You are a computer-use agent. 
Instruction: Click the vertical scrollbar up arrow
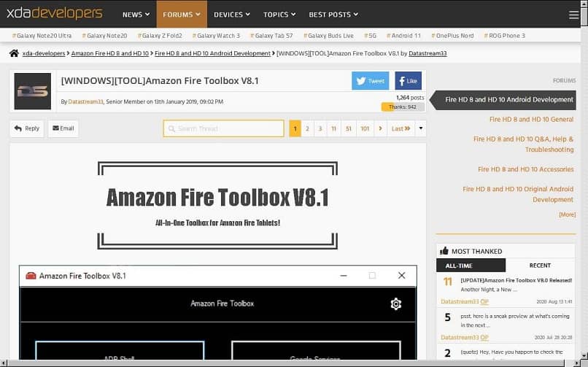click(x=584, y=4)
